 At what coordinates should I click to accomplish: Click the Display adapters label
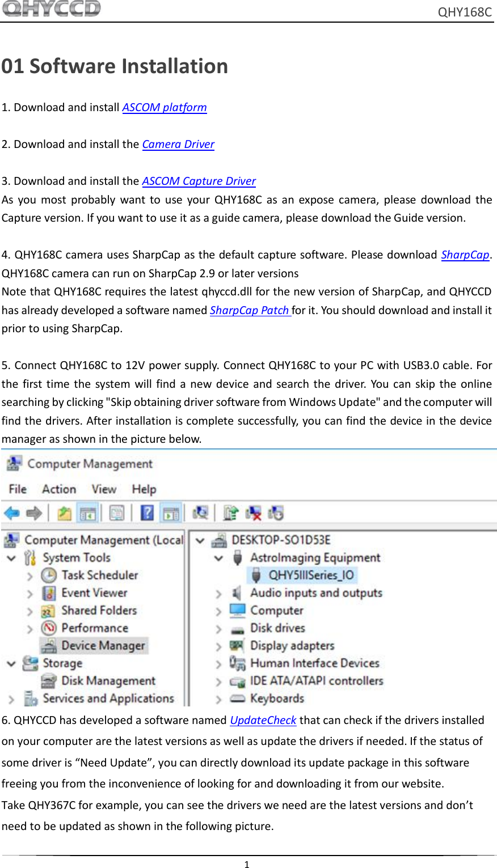292,646
